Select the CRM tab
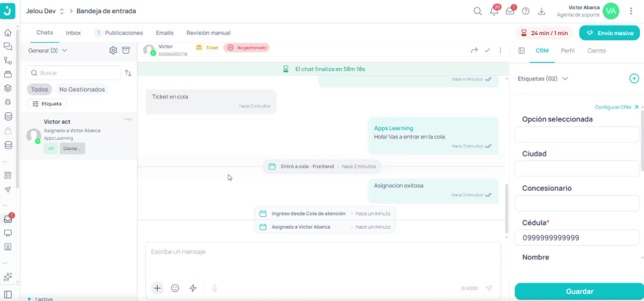Image resolution: width=644 pixels, height=301 pixels. pos(542,50)
